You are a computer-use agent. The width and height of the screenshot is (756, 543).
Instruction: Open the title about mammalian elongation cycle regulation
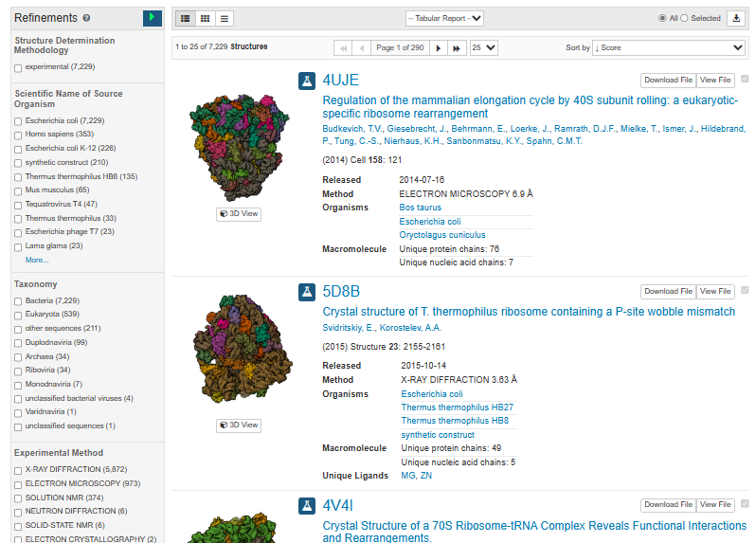pyautogui.click(x=530, y=107)
